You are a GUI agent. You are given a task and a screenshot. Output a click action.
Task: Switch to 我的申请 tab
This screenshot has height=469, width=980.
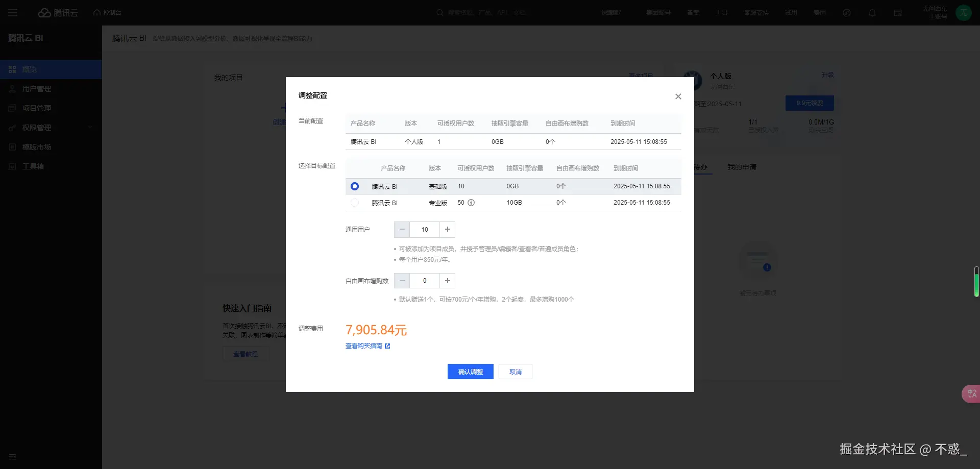tap(742, 167)
